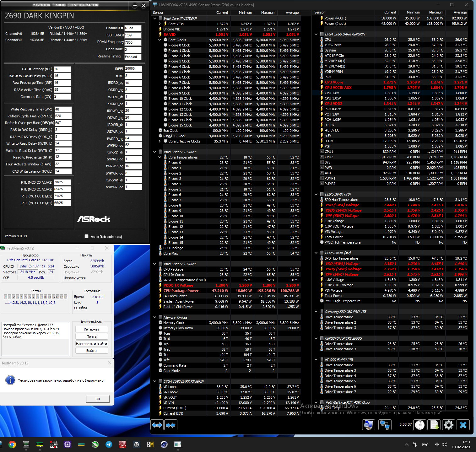This screenshot has width=476, height=452.
Task: Collapse the Core Temperatures tree
Action: tap(160, 157)
